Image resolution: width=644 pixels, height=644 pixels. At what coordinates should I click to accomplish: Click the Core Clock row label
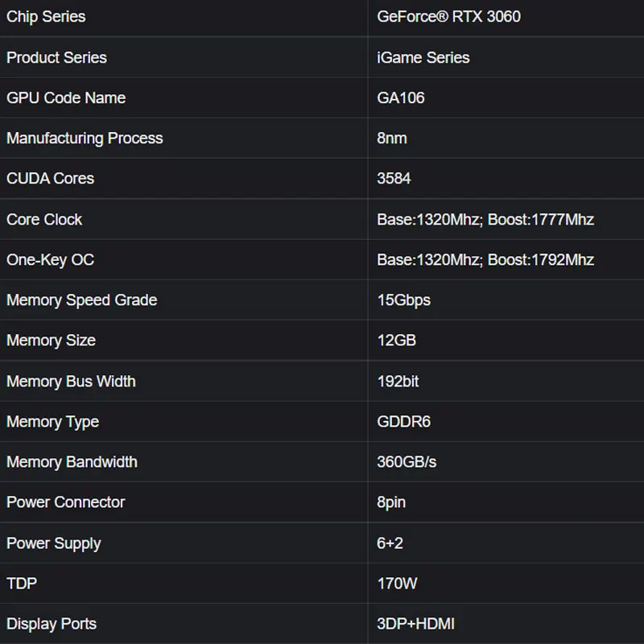click(x=44, y=220)
